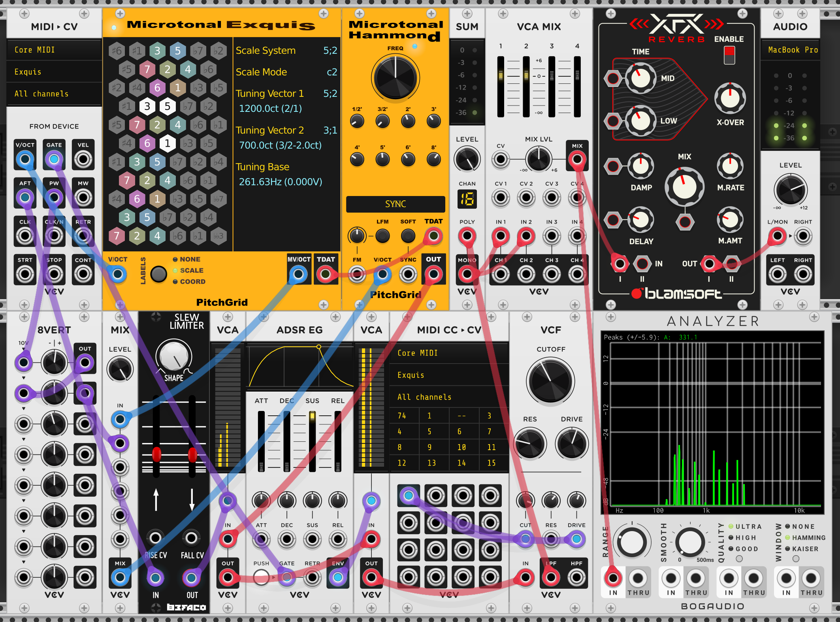
Task: Open All channels menu on MIDI CC-CV
Action: click(x=449, y=397)
